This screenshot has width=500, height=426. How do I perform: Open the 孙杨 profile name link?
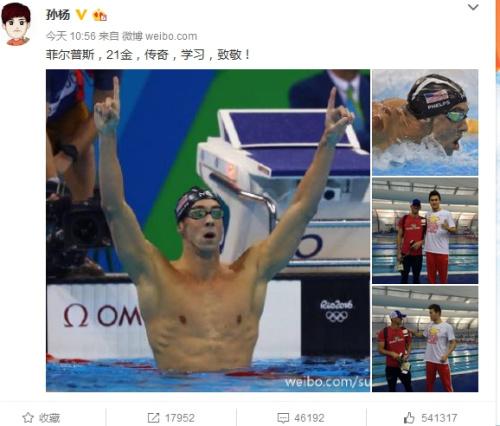click(x=58, y=15)
